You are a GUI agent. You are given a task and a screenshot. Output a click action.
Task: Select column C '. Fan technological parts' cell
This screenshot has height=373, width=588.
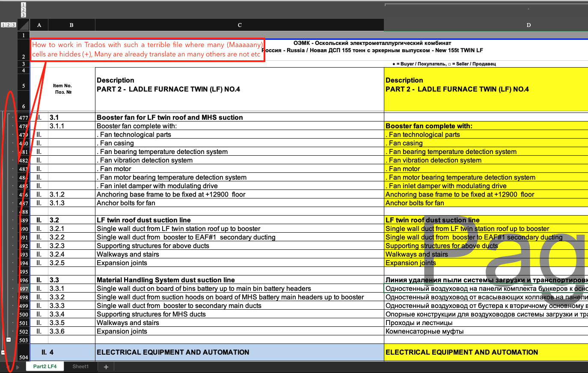[240, 134]
